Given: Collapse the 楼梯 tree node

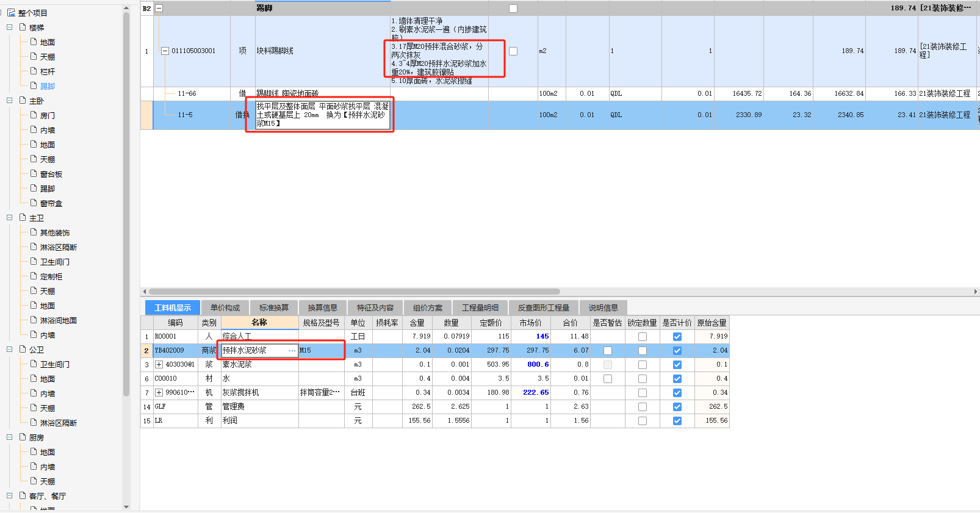Looking at the screenshot, I should tap(10, 27).
